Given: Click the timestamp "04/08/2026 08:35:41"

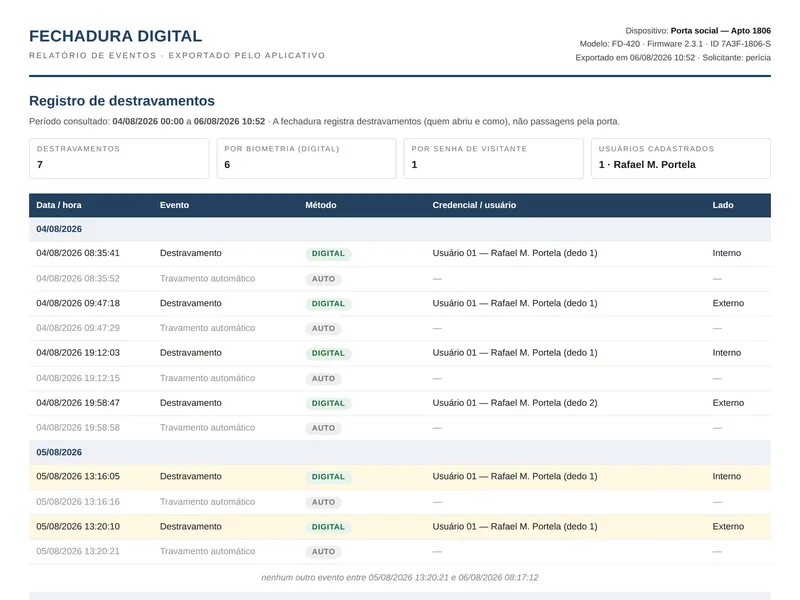Looking at the screenshot, I should [78, 253].
